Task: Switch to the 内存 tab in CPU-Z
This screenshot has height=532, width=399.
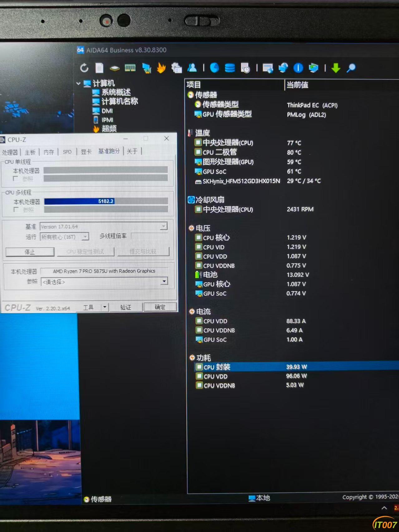Action: (49, 152)
